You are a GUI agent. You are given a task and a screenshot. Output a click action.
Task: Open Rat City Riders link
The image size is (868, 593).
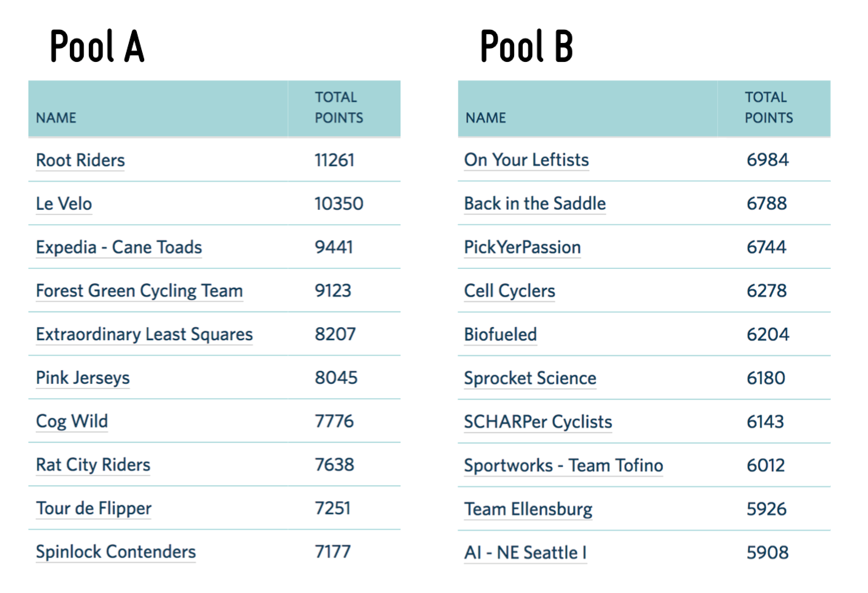point(93,466)
